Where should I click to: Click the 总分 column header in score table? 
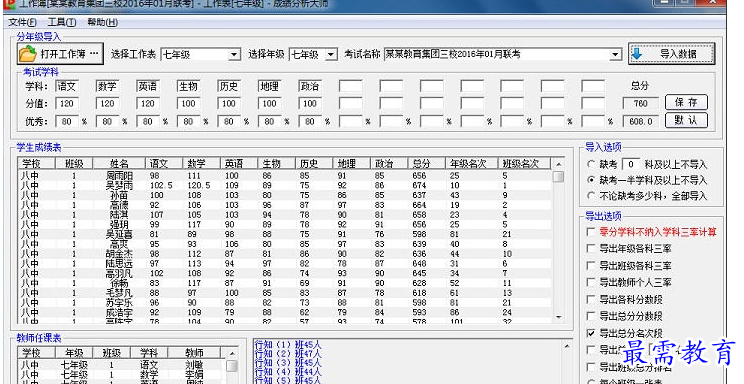(426, 164)
